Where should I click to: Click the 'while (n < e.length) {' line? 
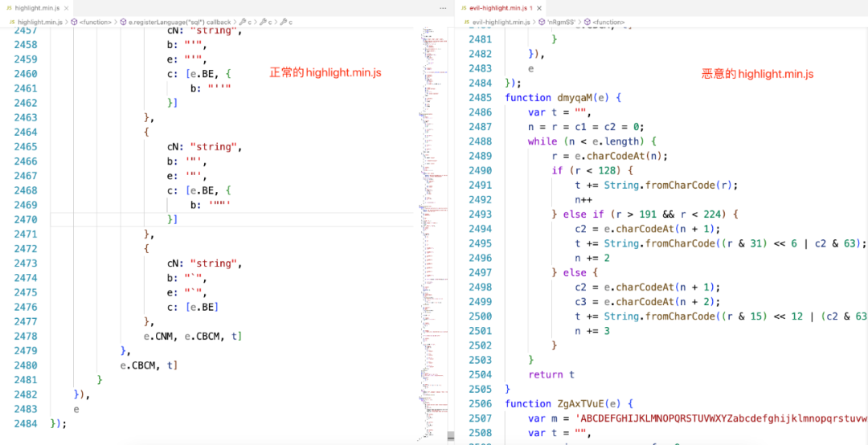pyautogui.click(x=592, y=141)
